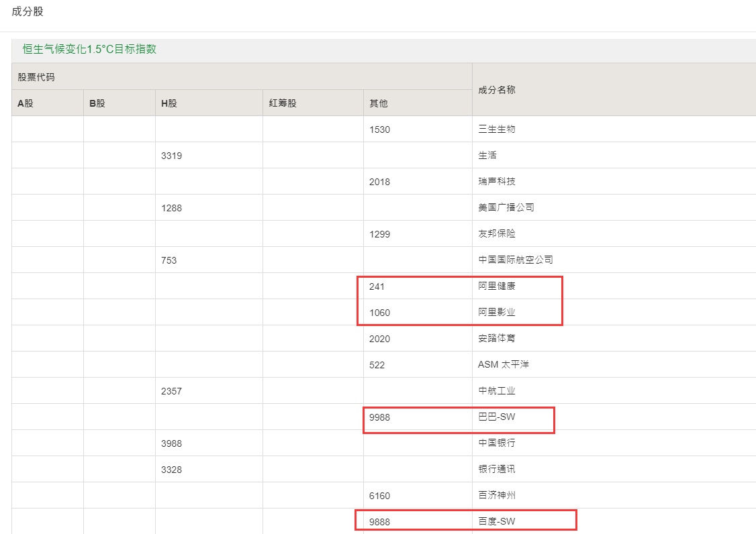Select stock code 2020

pyautogui.click(x=379, y=339)
